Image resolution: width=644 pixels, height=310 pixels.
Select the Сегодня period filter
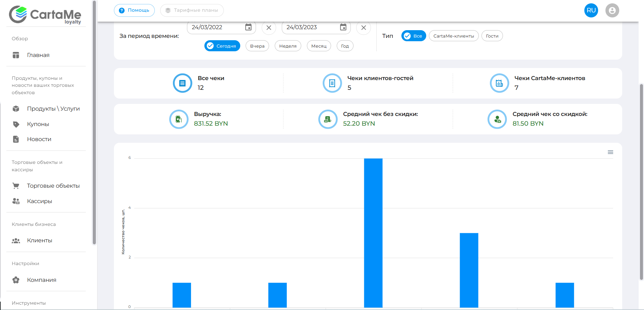[x=222, y=46]
